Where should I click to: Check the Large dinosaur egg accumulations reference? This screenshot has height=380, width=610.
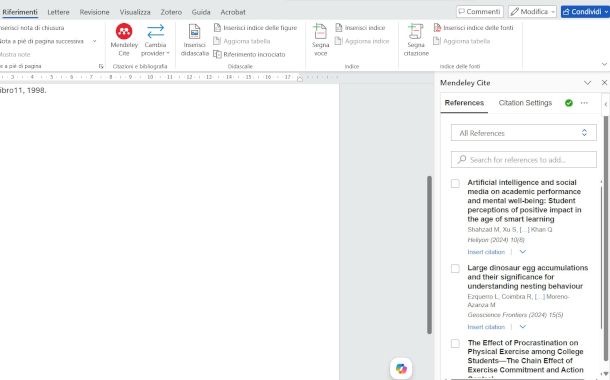pyautogui.click(x=455, y=268)
